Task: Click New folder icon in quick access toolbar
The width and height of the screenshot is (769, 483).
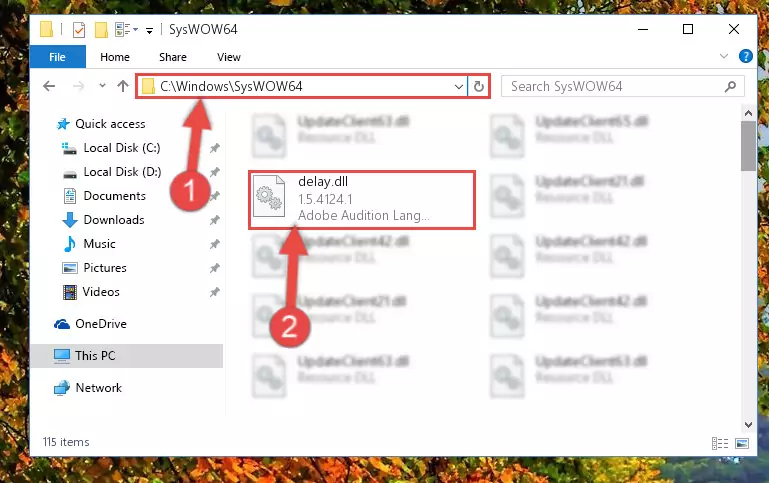Action: click(x=101, y=30)
